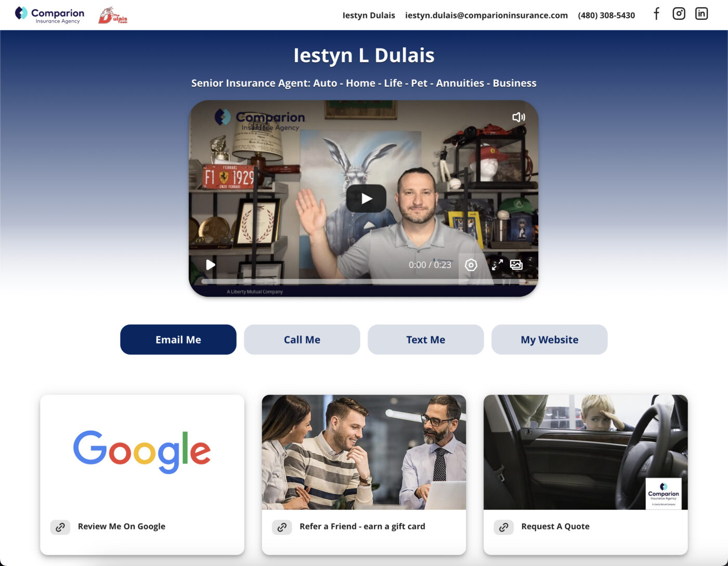
Task: Click the Dulais Team logo
Action: [x=113, y=15]
